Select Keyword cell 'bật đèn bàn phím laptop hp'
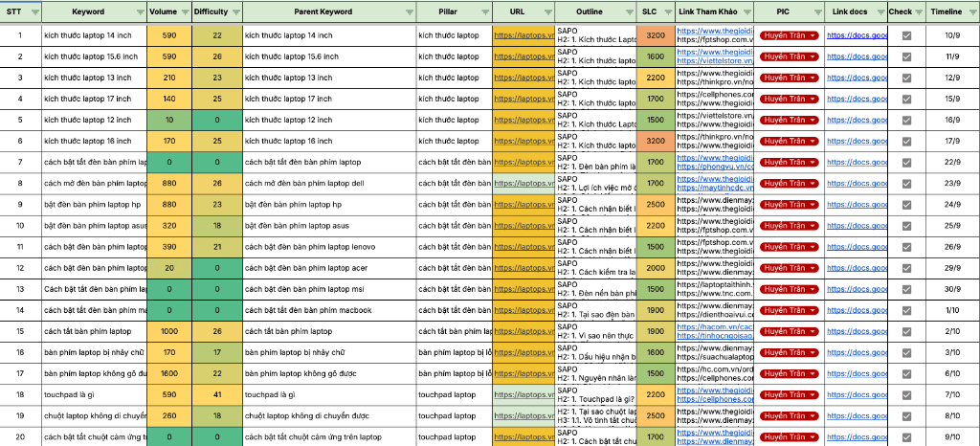Viewport: 980px width, 446px height. [95, 204]
